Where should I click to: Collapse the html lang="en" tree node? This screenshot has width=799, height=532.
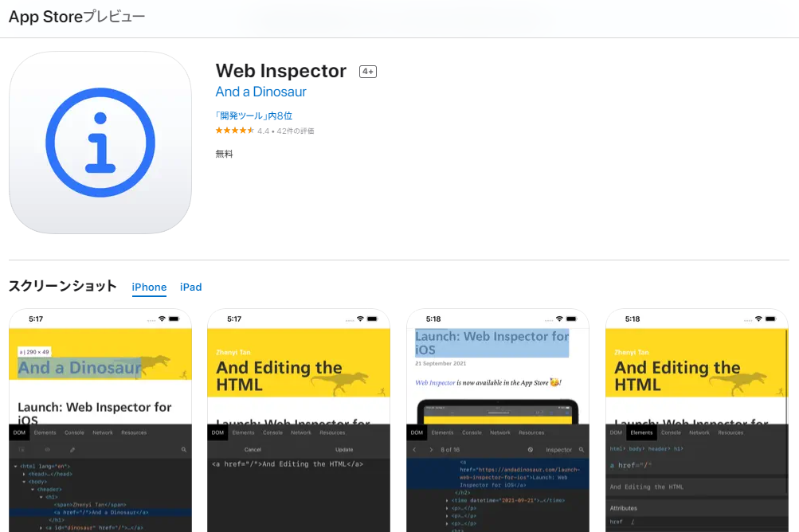15,466
